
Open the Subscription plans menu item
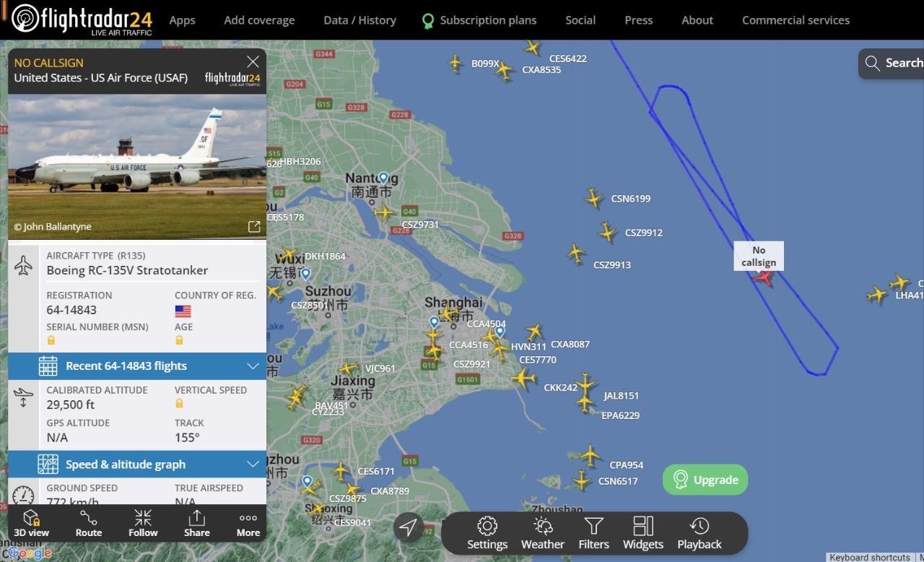[479, 20]
